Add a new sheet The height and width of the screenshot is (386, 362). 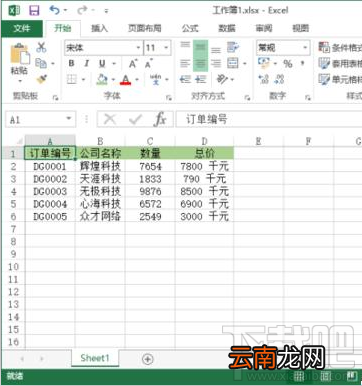(x=148, y=359)
